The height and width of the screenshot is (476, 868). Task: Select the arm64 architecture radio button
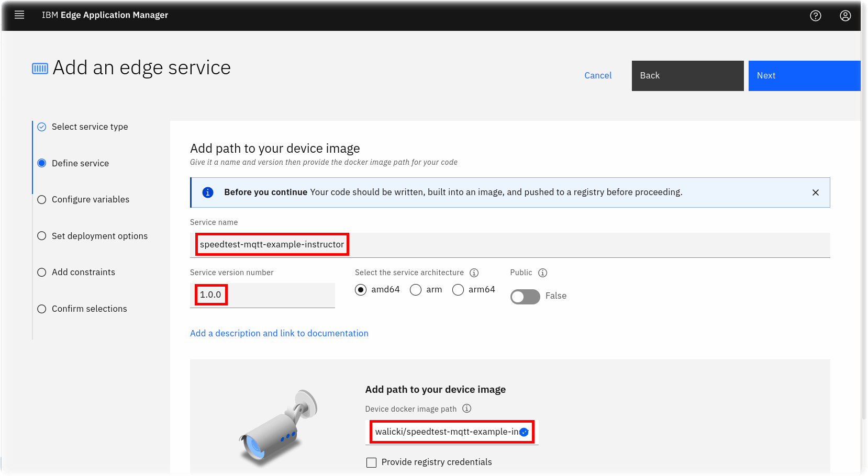[458, 290]
